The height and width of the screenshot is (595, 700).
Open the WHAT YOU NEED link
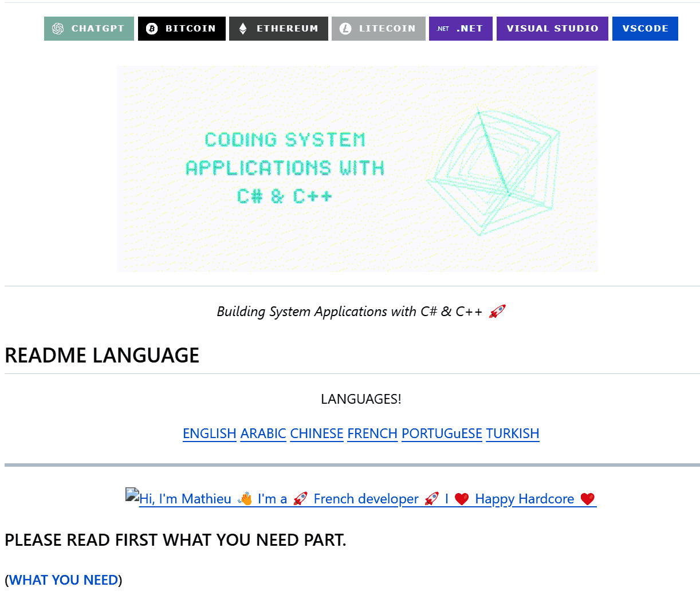63,580
